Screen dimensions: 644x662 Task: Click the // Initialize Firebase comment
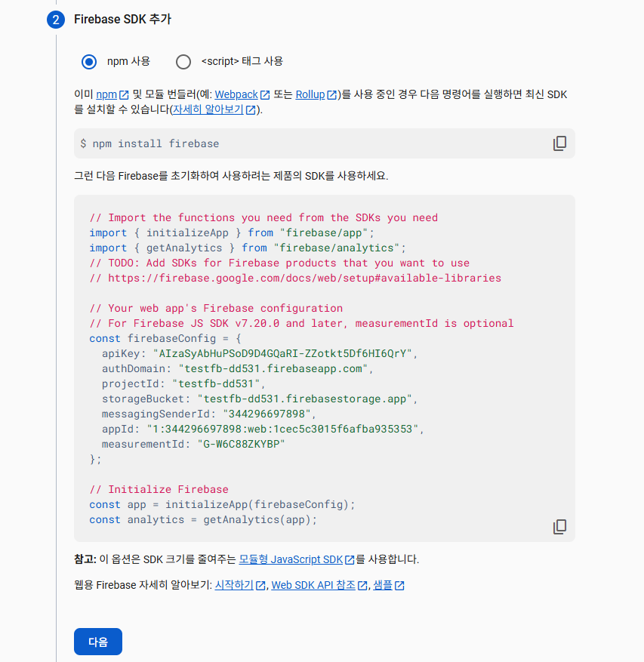tap(159, 489)
